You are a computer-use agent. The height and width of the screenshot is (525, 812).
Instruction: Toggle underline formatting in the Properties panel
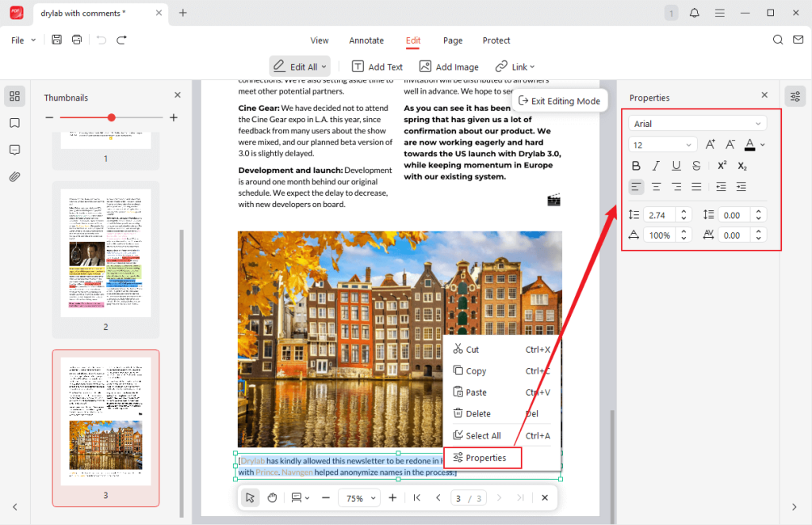point(676,165)
